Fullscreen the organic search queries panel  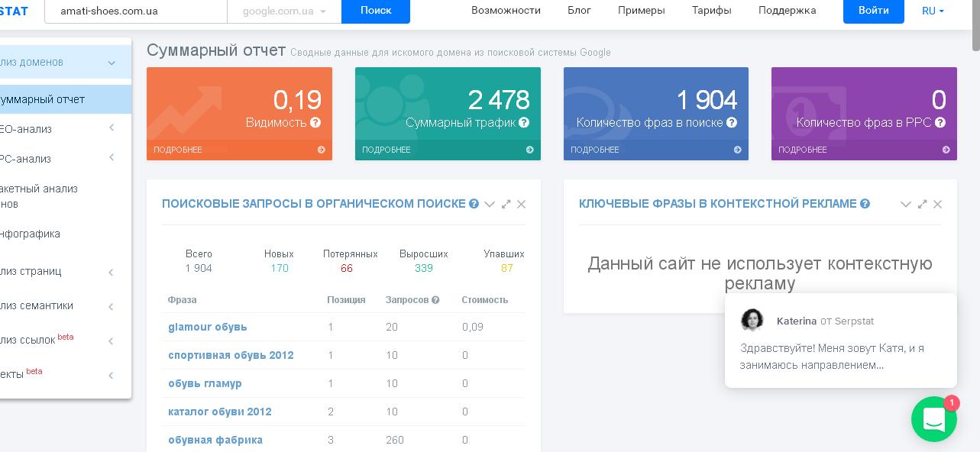click(506, 204)
